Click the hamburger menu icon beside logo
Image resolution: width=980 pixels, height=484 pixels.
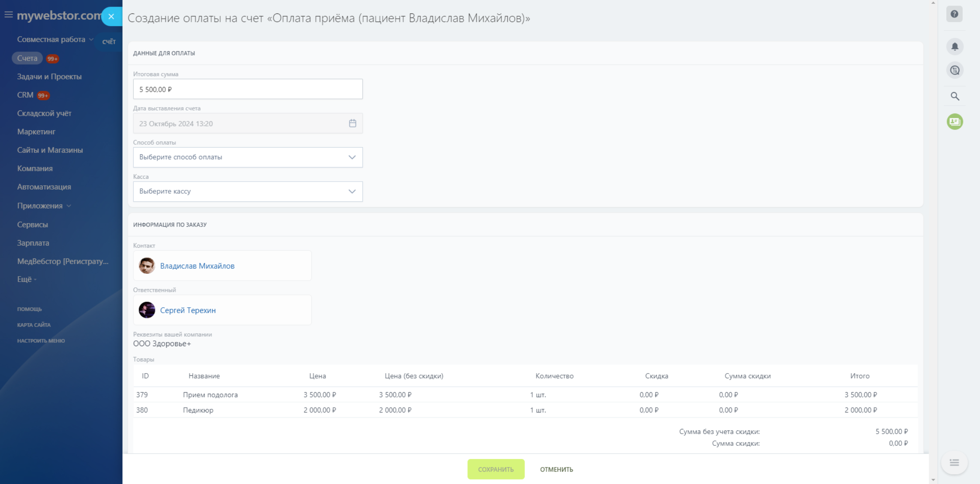tap(8, 15)
